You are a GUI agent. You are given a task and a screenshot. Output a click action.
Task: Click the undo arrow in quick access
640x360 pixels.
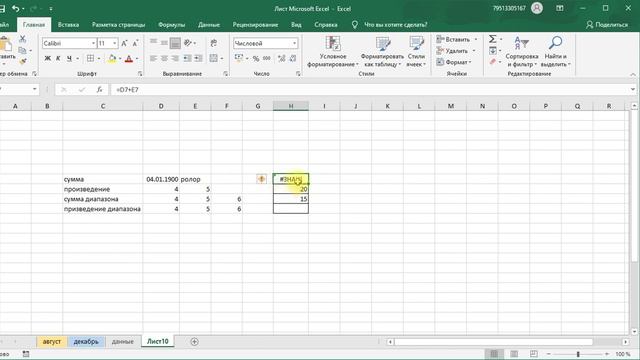[x=16, y=8]
